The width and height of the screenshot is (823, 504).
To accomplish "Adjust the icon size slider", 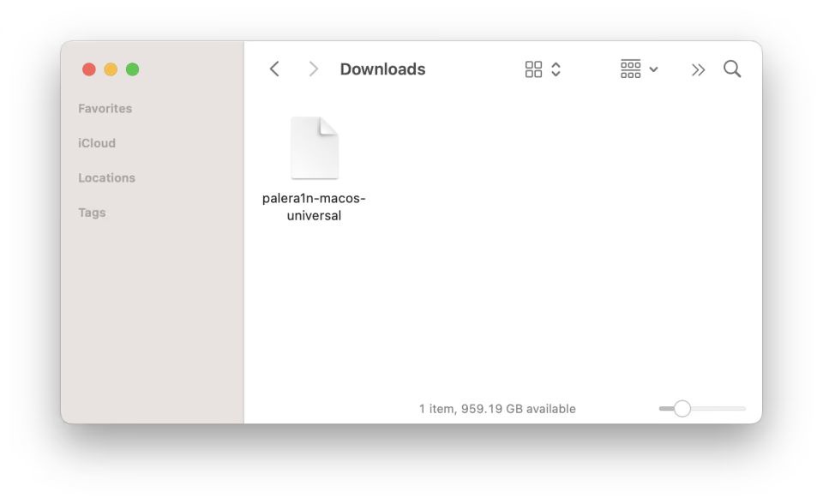I will coord(683,409).
